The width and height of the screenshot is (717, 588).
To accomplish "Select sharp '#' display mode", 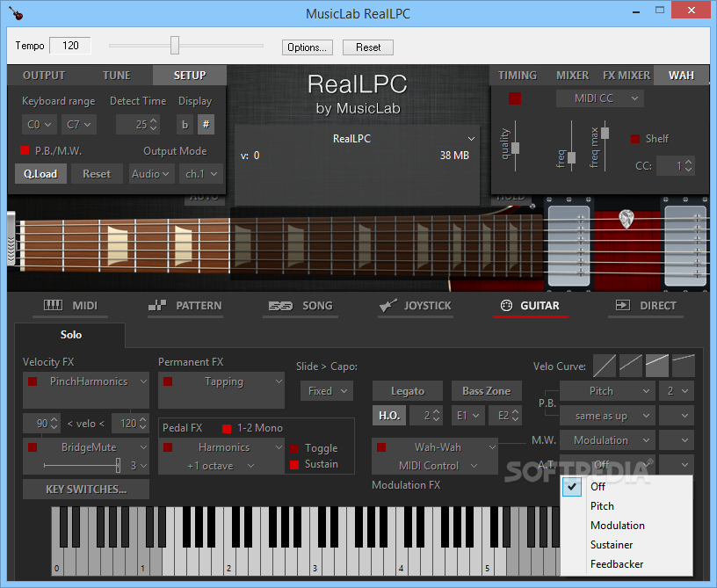I will 206,125.
